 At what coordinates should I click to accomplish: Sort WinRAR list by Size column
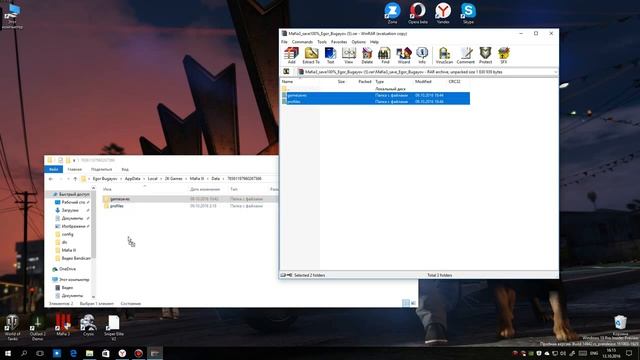click(341, 82)
